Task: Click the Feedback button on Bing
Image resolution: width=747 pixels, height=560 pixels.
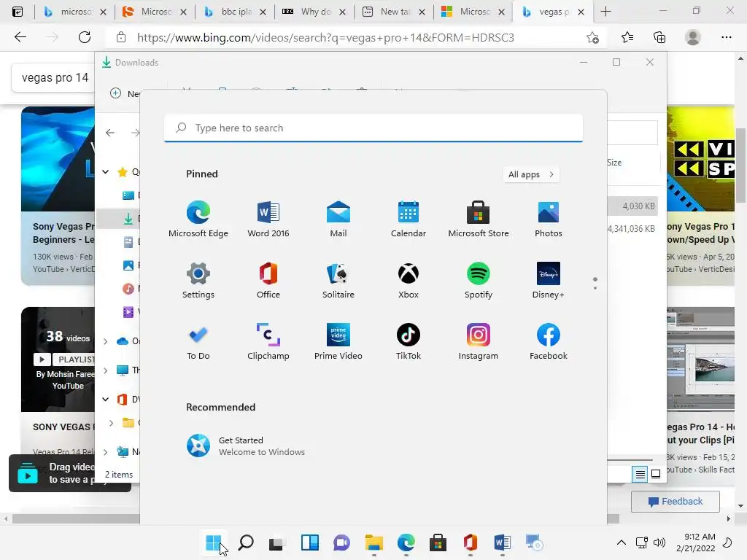Action: pos(675,502)
